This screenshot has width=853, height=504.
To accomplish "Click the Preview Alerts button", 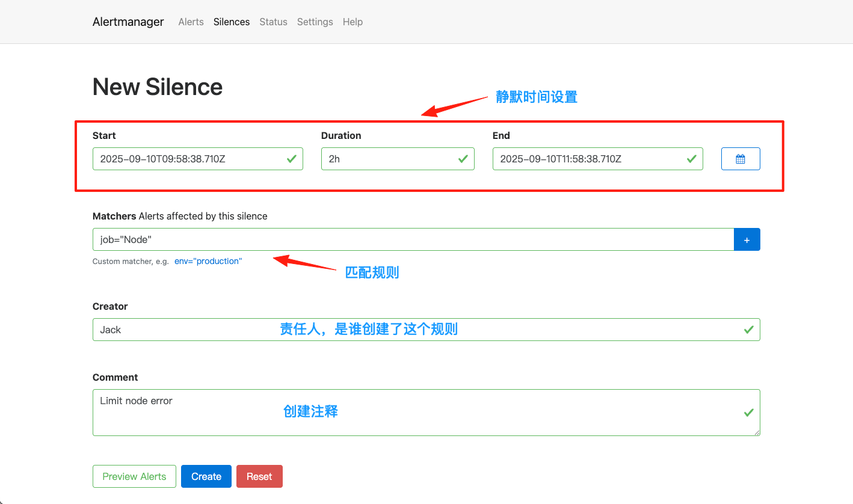I will coord(134,476).
